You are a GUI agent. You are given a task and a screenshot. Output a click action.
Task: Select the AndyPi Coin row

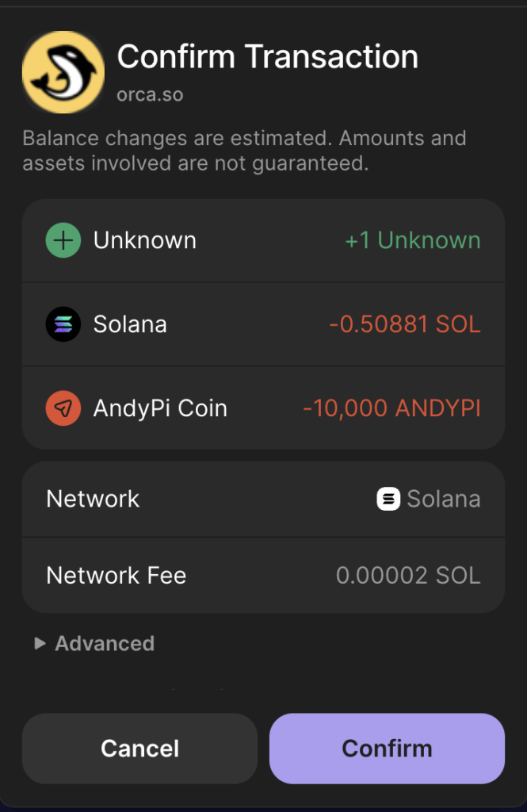(x=263, y=408)
